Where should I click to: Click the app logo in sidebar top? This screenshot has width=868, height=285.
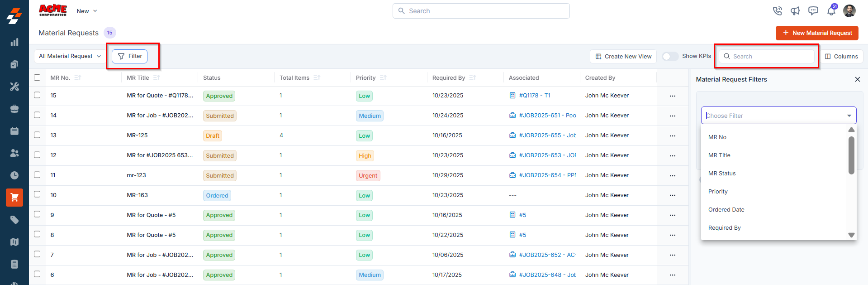coord(14,15)
